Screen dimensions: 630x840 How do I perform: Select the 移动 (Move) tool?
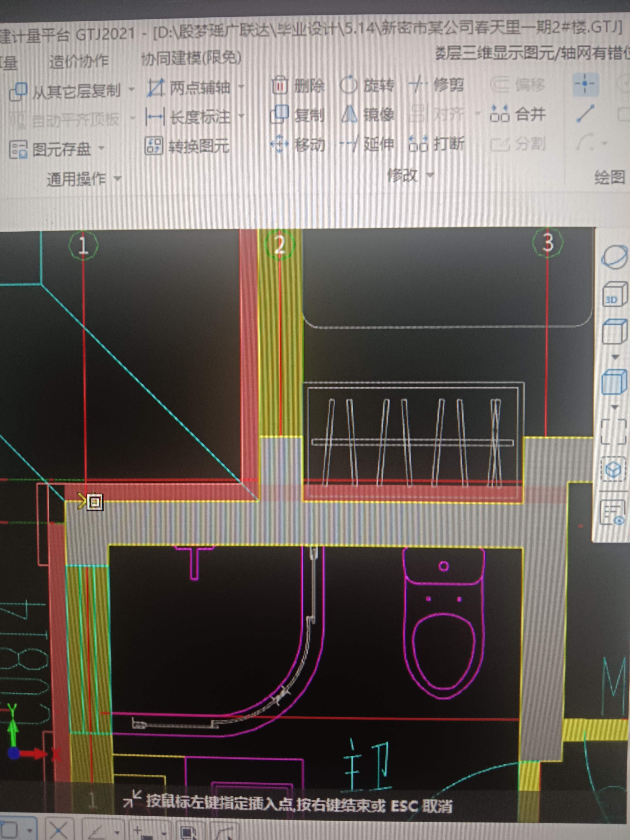[297, 145]
